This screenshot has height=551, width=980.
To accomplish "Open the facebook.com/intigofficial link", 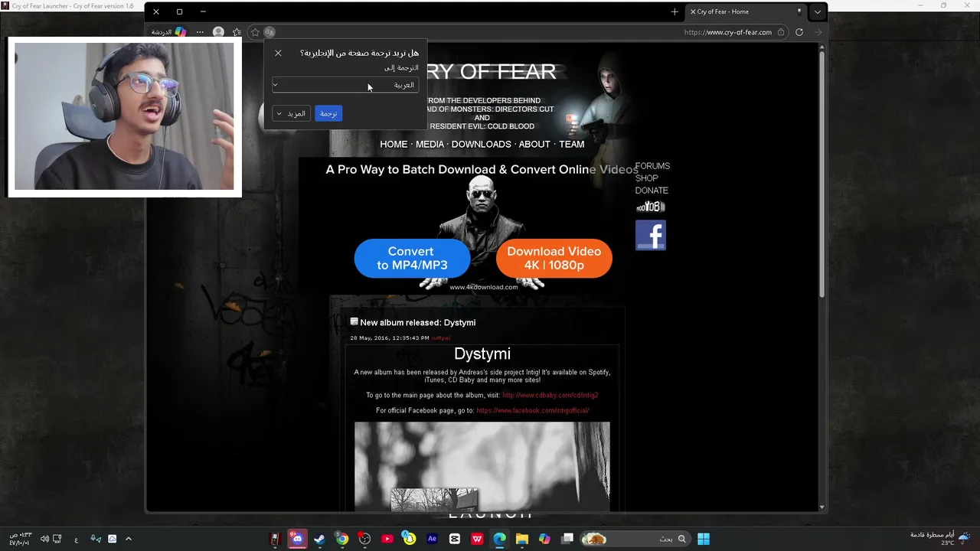I will [x=533, y=411].
